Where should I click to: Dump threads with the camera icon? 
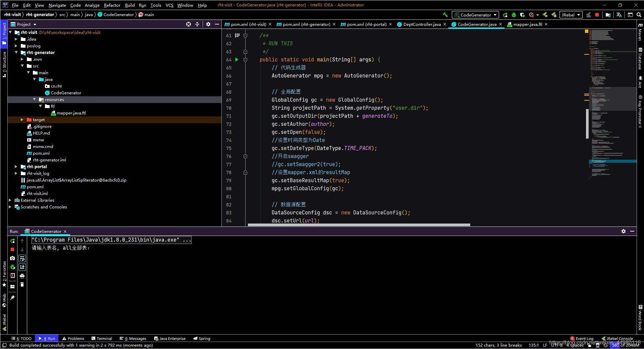pyautogui.click(x=12, y=258)
